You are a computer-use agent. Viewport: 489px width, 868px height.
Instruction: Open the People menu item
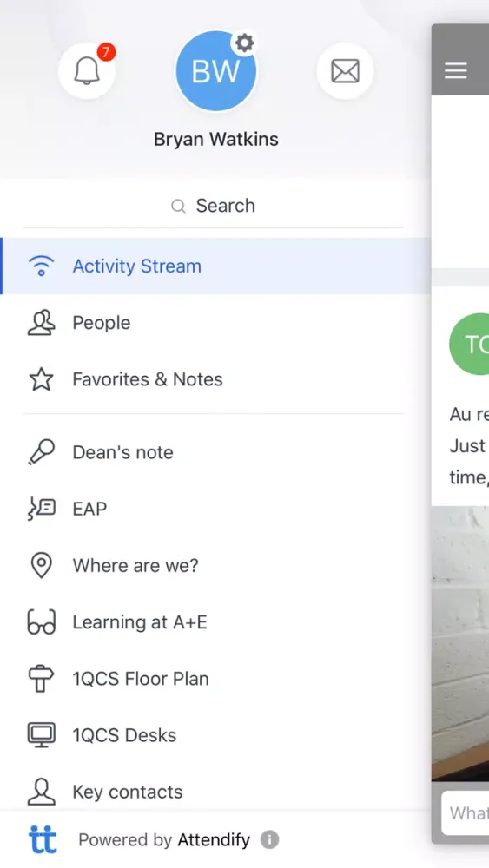pyautogui.click(x=215, y=323)
